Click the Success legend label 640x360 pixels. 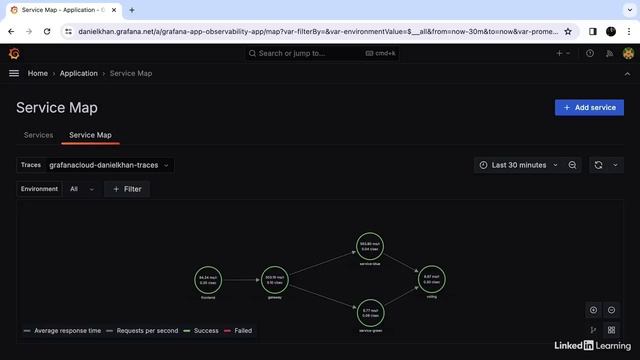point(206,331)
